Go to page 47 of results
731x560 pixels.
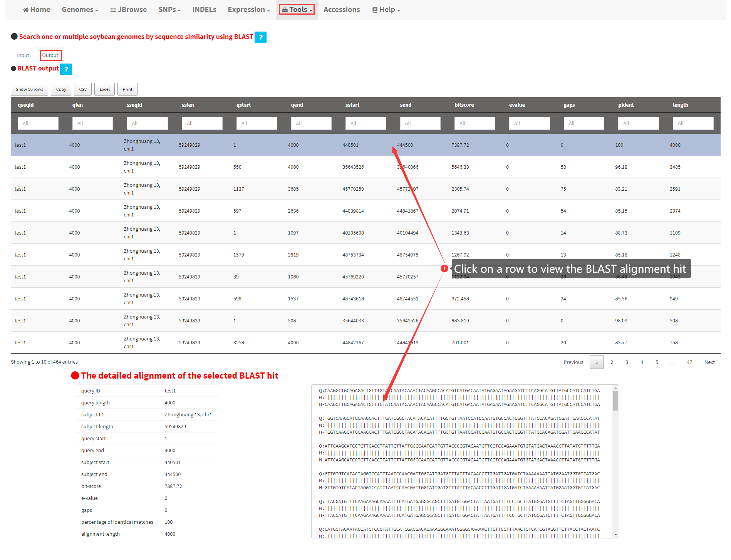coord(689,362)
